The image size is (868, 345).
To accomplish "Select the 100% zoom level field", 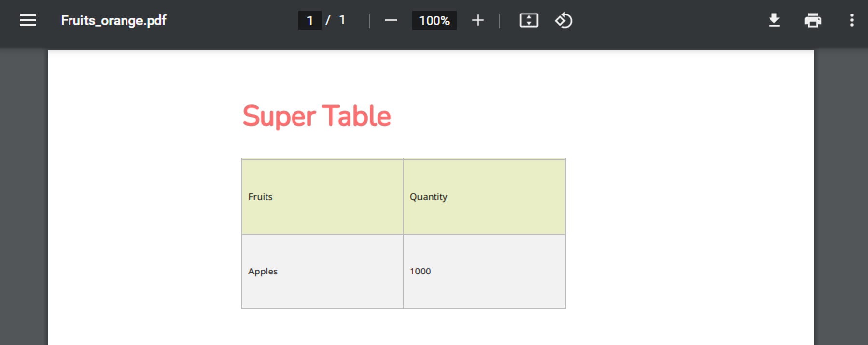I will click(x=434, y=21).
